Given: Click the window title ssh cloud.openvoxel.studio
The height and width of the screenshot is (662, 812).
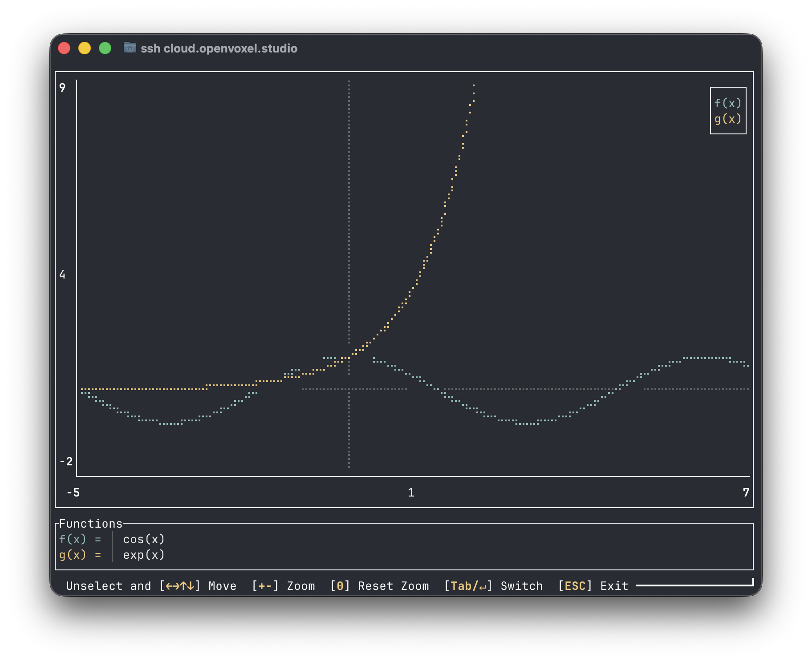Looking at the screenshot, I should point(219,48).
